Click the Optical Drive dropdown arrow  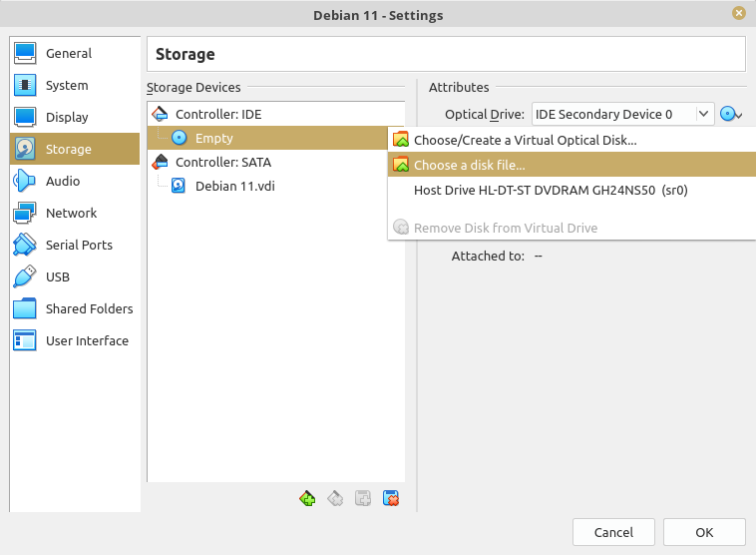pyautogui.click(x=703, y=115)
